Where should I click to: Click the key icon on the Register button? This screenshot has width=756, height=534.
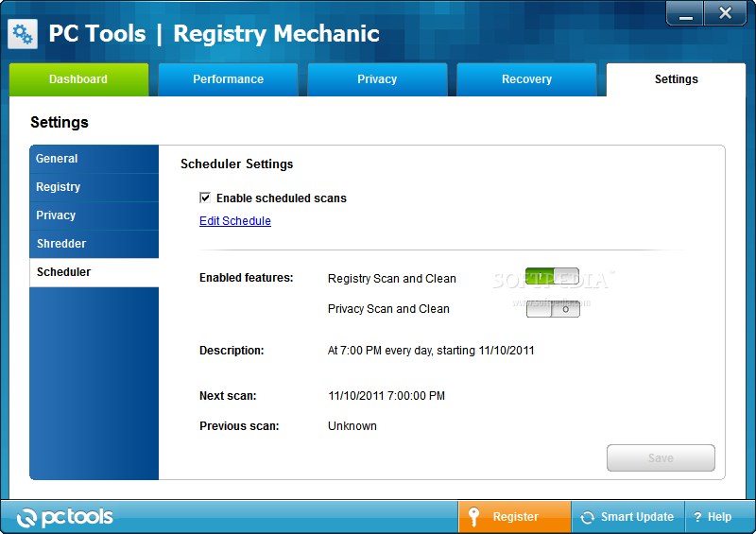point(474,517)
